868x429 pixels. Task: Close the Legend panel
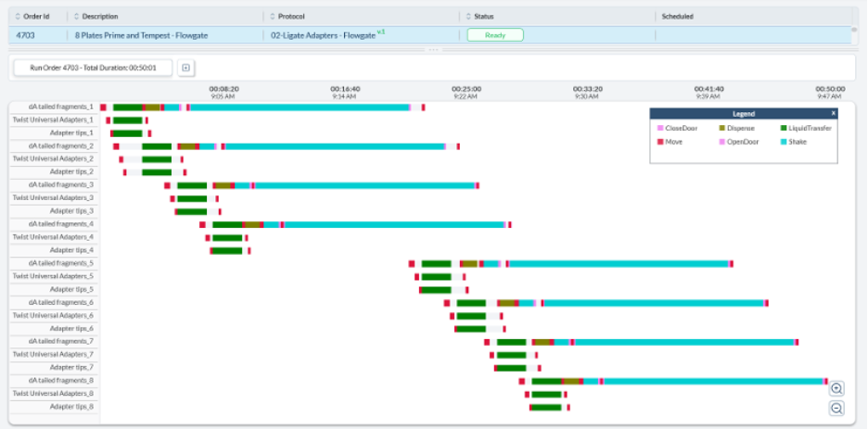click(x=832, y=113)
